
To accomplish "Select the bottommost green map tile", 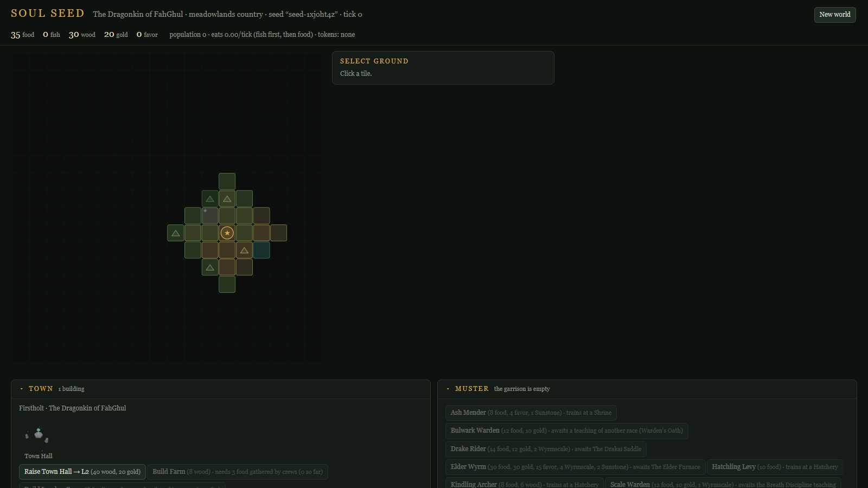I will 227,284.
